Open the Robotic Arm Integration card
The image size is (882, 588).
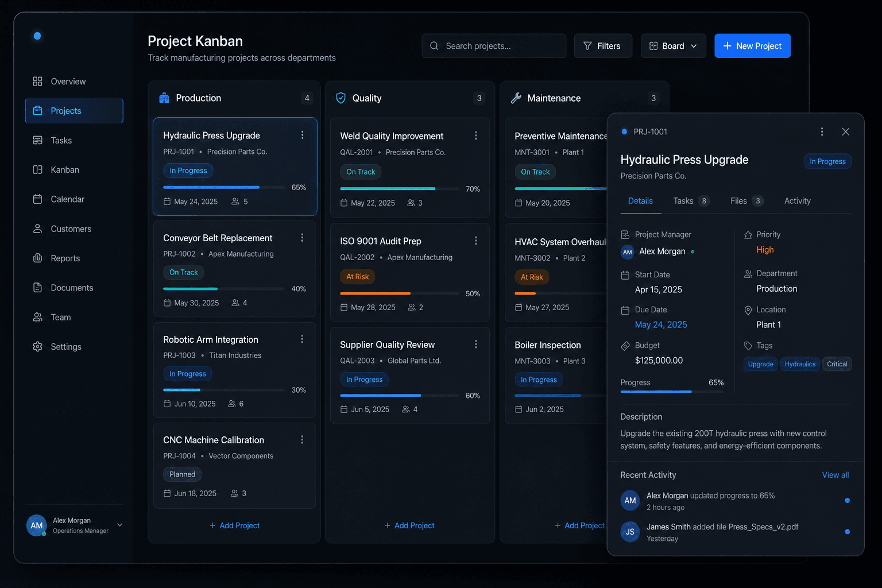(x=234, y=370)
